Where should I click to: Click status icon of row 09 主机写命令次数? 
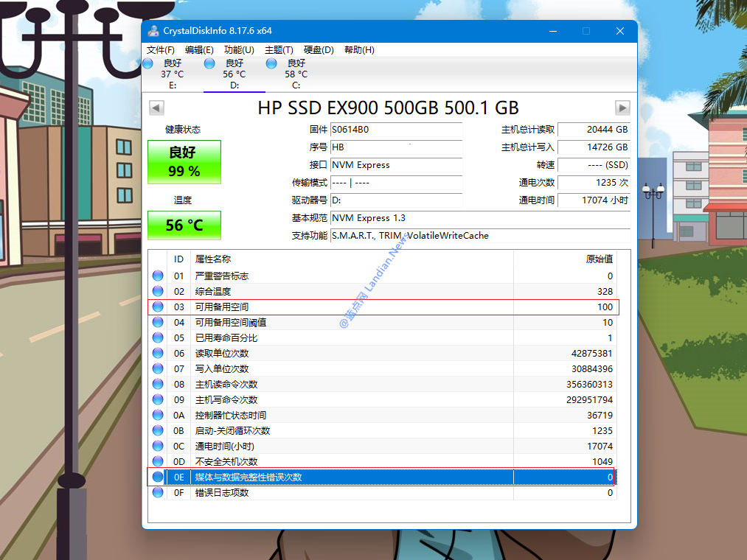coord(158,399)
